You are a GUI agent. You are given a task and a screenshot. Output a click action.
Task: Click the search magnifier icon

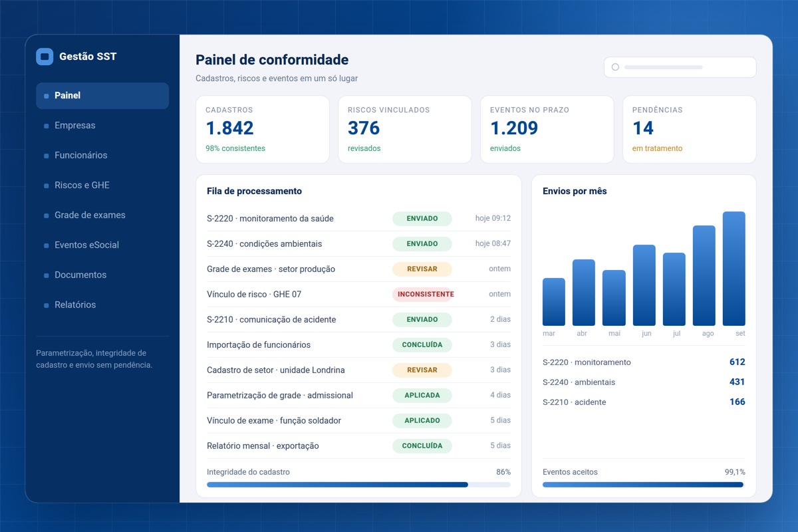click(x=615, y=67)
